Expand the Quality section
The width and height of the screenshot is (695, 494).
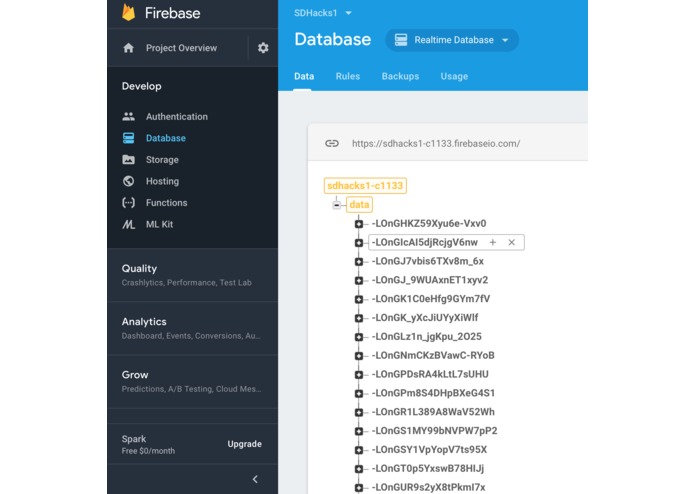[x=192, y=275]
